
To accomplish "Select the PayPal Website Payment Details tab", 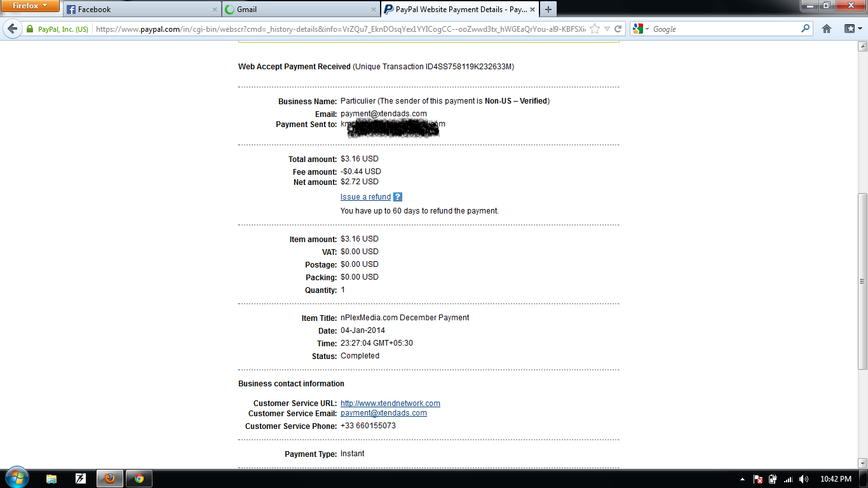I will pyautogui.click(x=459, y=10).
